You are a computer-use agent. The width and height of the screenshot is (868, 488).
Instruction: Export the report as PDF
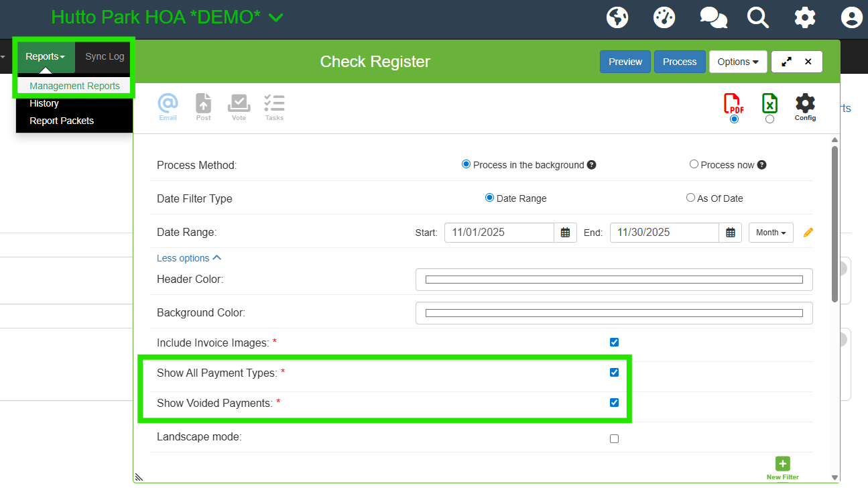coord(733,105)
